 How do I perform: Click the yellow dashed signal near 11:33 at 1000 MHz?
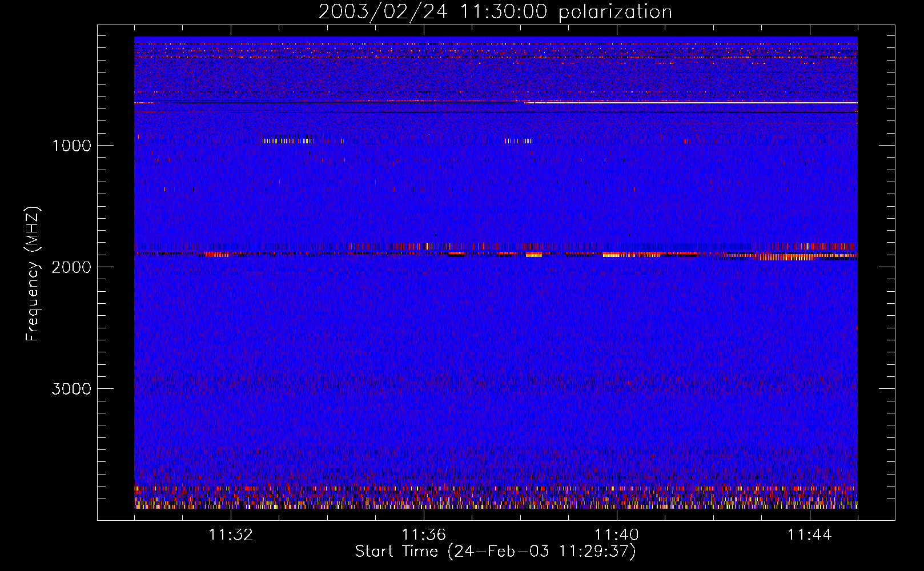point(288,140)
